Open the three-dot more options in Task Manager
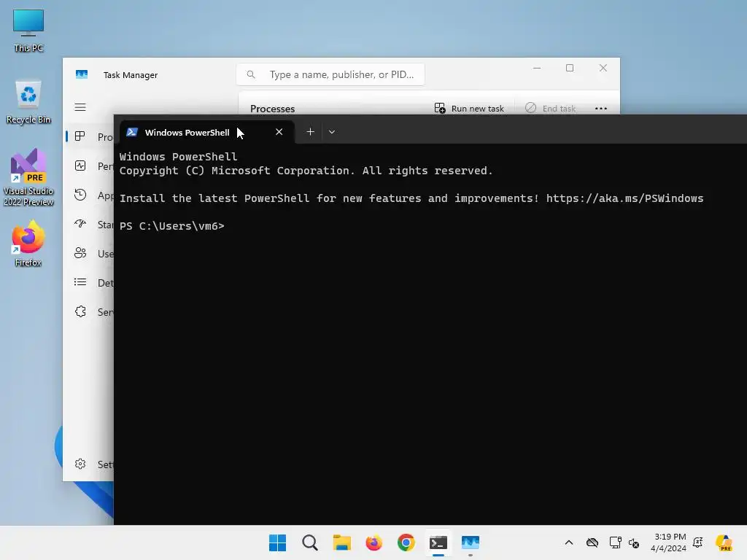Viewport: 747px width, 560px height. pos(601,109)
